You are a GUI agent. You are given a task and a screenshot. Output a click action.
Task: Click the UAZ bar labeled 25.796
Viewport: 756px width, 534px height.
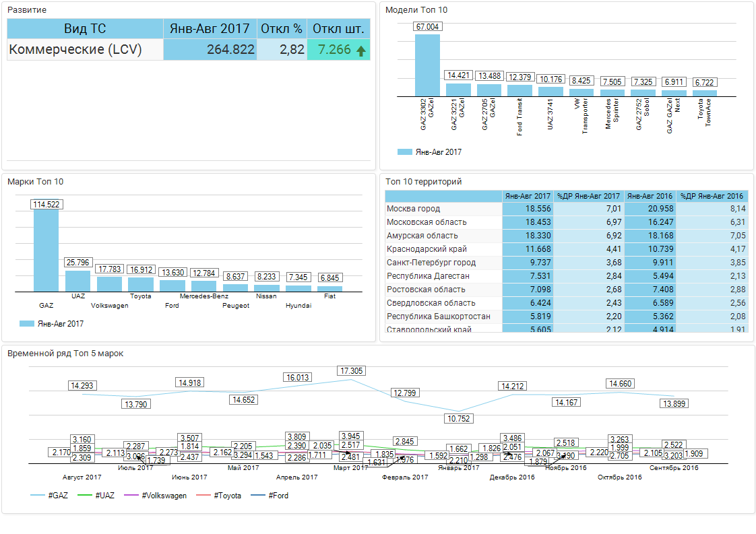[77, 281]
